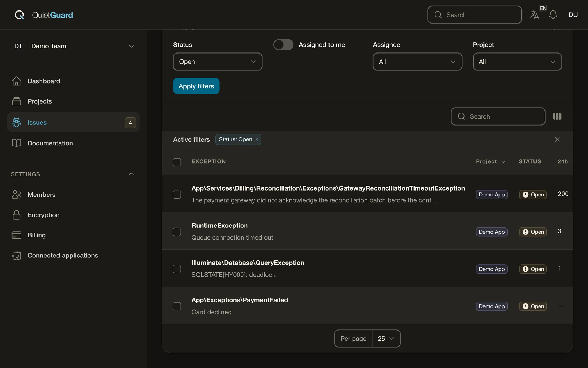588x368 pixels.
Task: Open Connected applications puzzle icon
Action: pyautogui.click(x=16, y=255)
